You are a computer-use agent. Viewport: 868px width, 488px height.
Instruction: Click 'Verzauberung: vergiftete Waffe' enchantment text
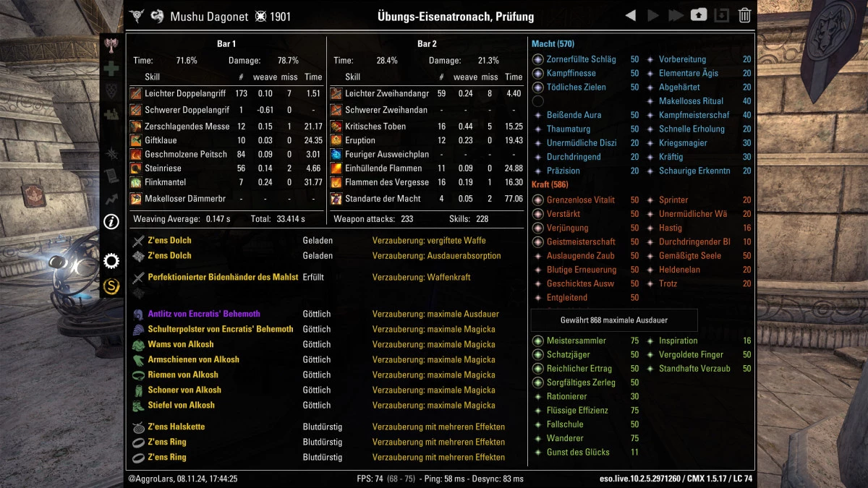429,240
